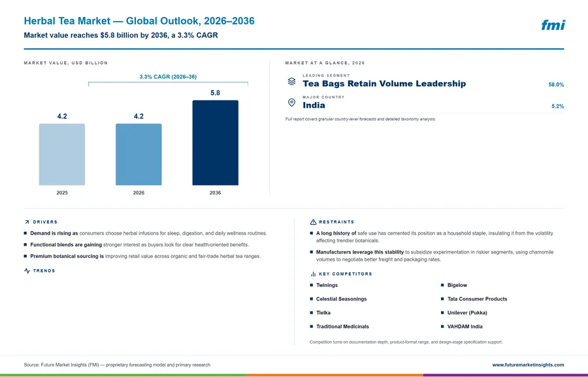Click the title 'Herbal Tea Market — Global Outlook, 2026–2036'

point(139,21)
